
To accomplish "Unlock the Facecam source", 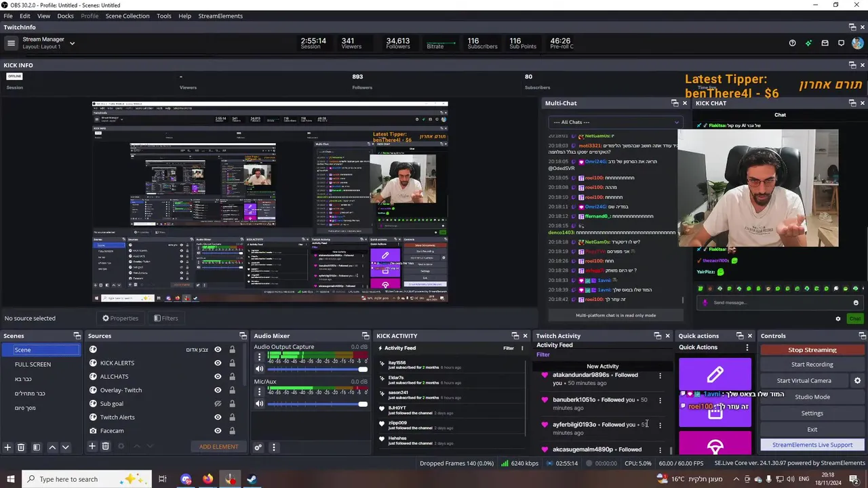I will [232, 431].
